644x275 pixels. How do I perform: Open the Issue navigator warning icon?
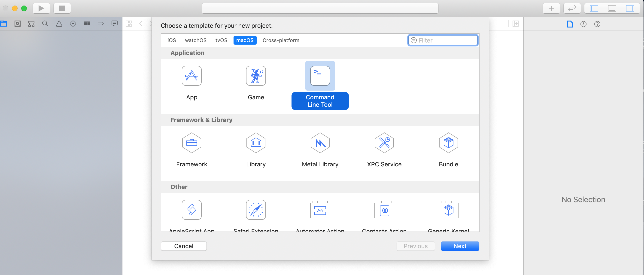[x=59, y=24]
